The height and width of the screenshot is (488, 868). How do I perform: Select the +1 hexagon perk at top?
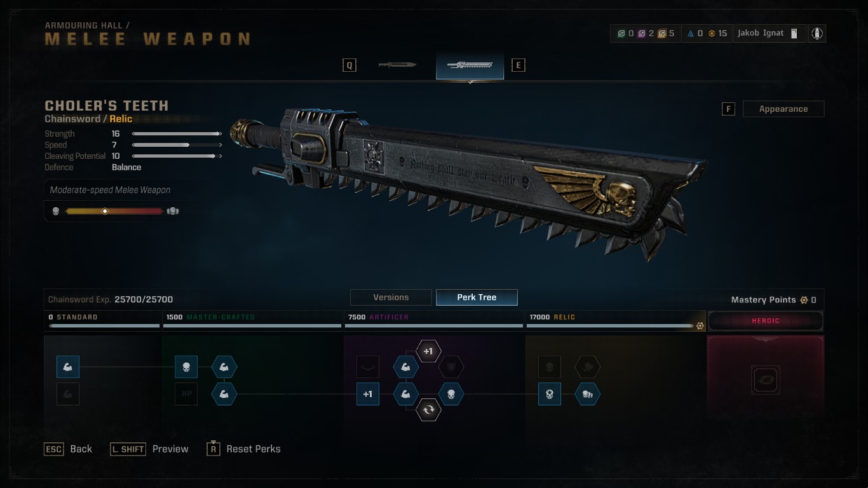[x=428, y=351]
